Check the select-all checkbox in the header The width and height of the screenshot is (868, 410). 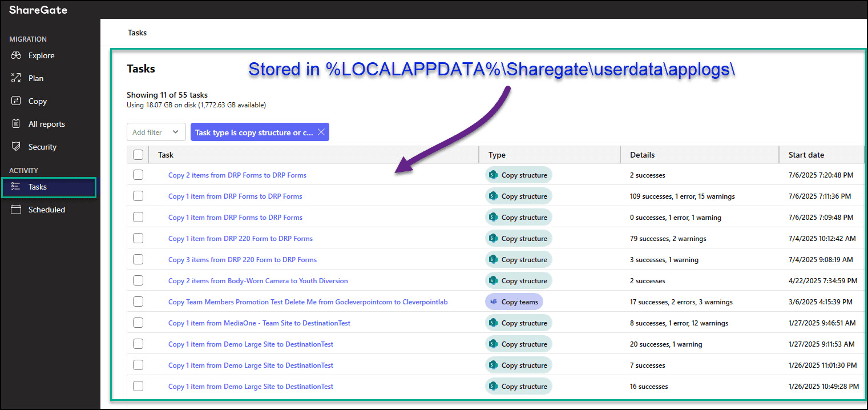pyautogui.click(x=138, y=155)
